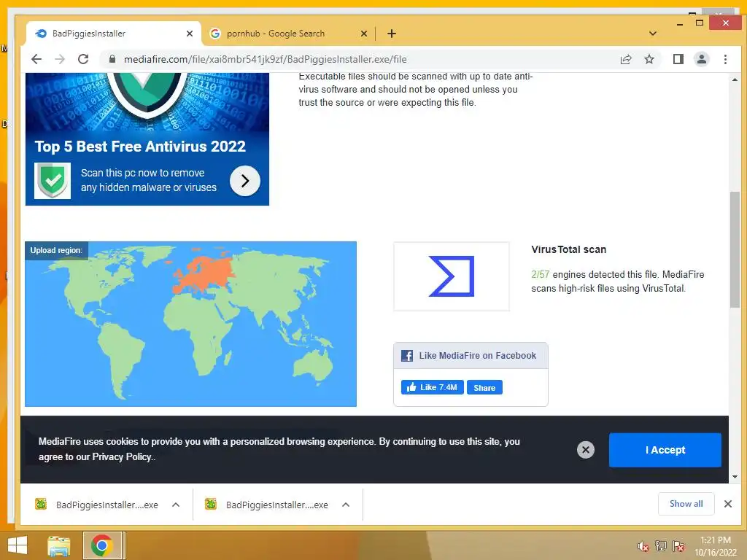Click the VirusTotal sigma logo
The width and height of the screenshot is (747, 560).
(x=451, y=276)
